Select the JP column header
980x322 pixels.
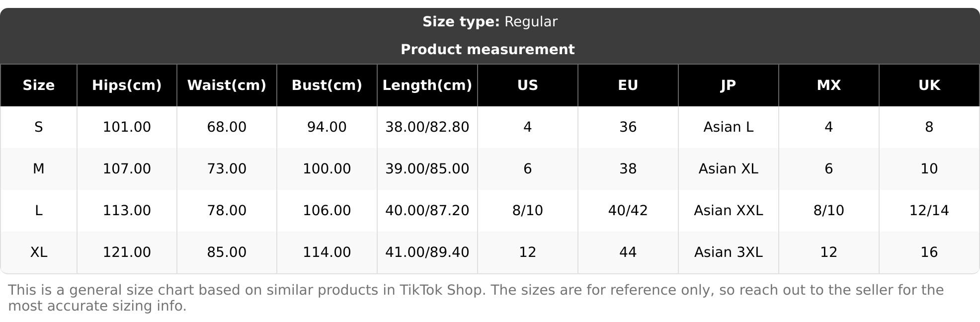pos(728,85)
